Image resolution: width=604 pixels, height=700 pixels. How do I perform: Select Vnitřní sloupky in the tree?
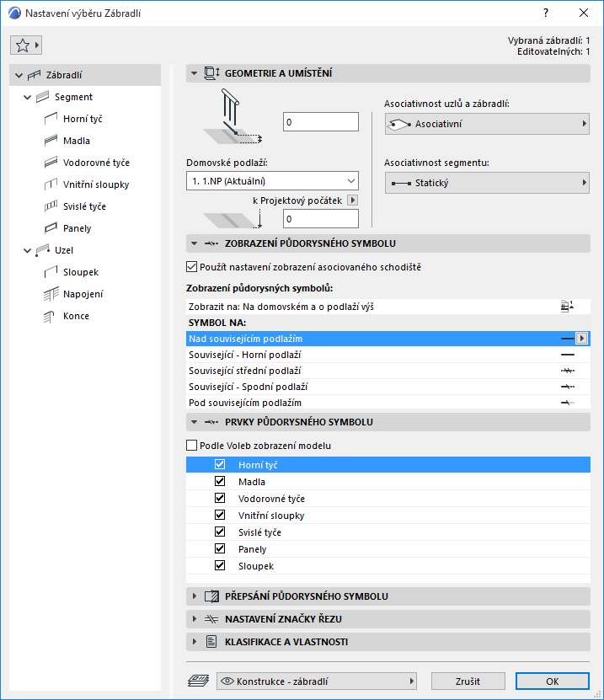(x=96, y=184)
